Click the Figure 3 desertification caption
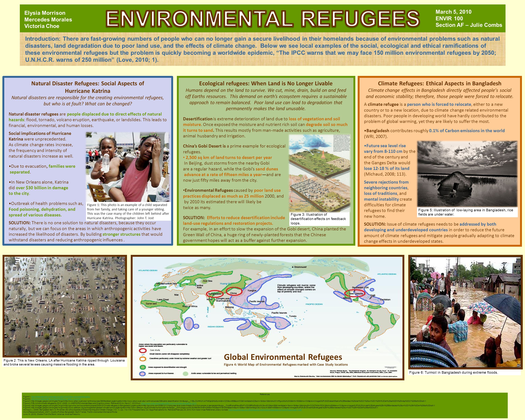525x420 pixels. tap(318, 219)
